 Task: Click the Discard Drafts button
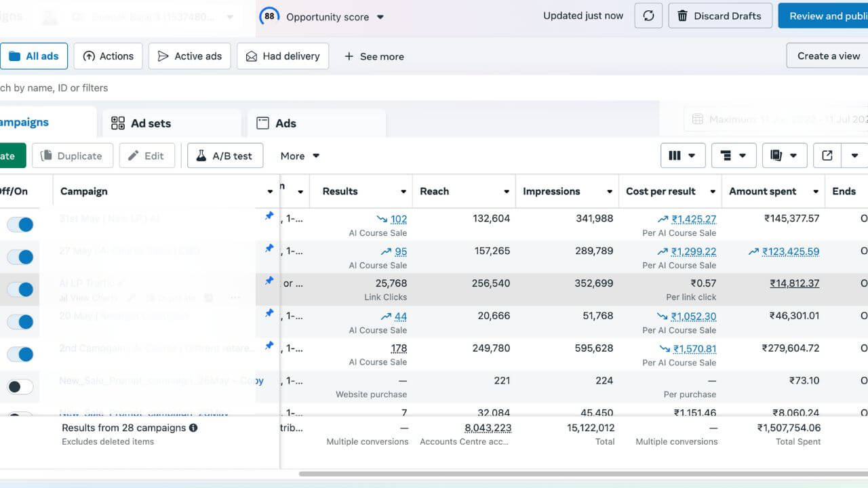tap(719, 16)
